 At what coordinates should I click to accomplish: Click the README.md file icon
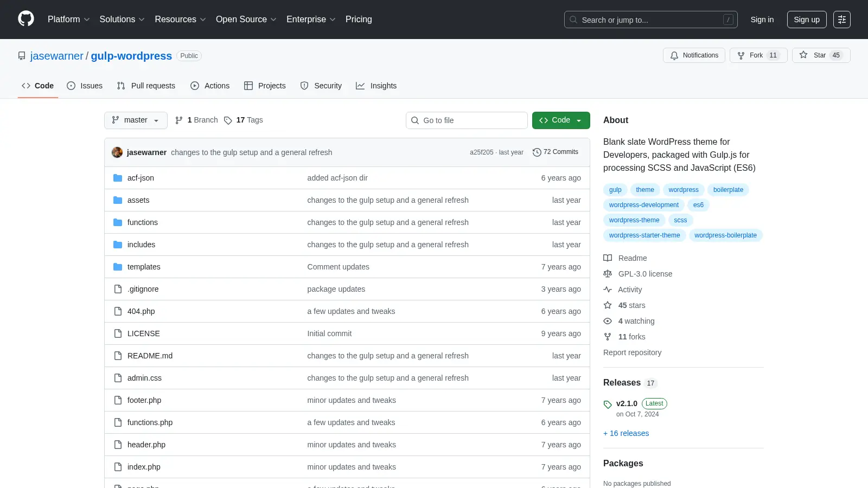(x=118, y=356)
